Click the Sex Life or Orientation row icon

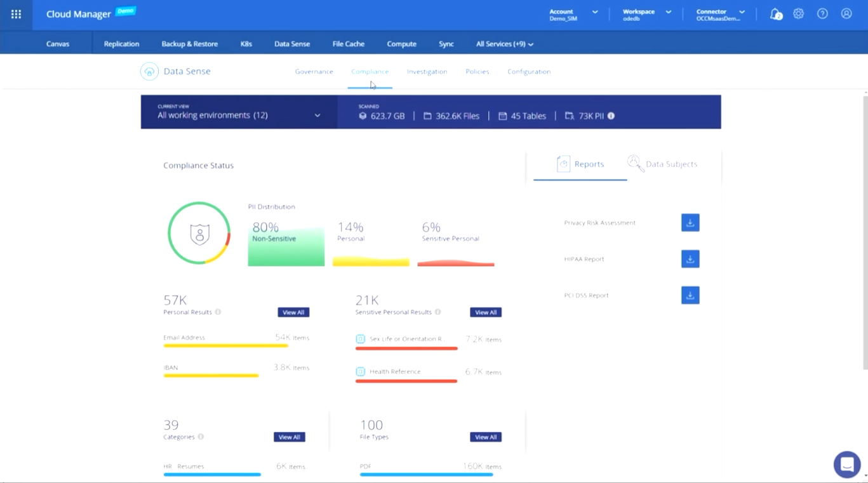tap(360, 339)
